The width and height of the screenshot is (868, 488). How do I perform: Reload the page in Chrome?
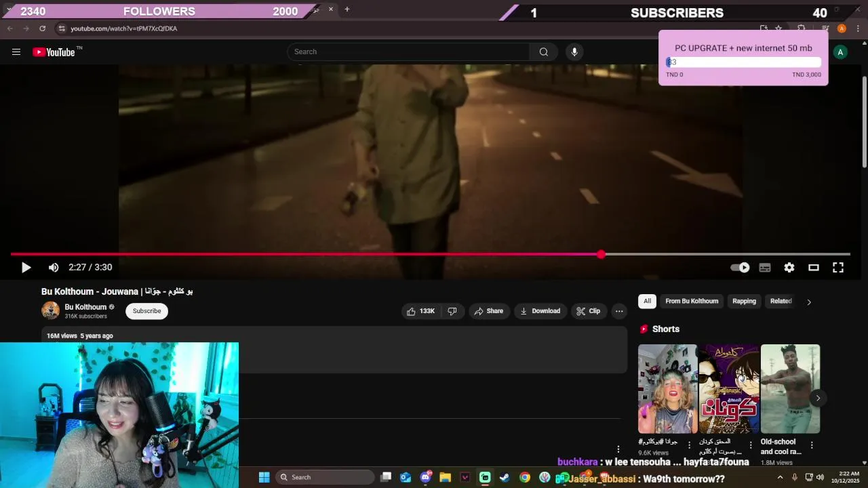(42, 28)
